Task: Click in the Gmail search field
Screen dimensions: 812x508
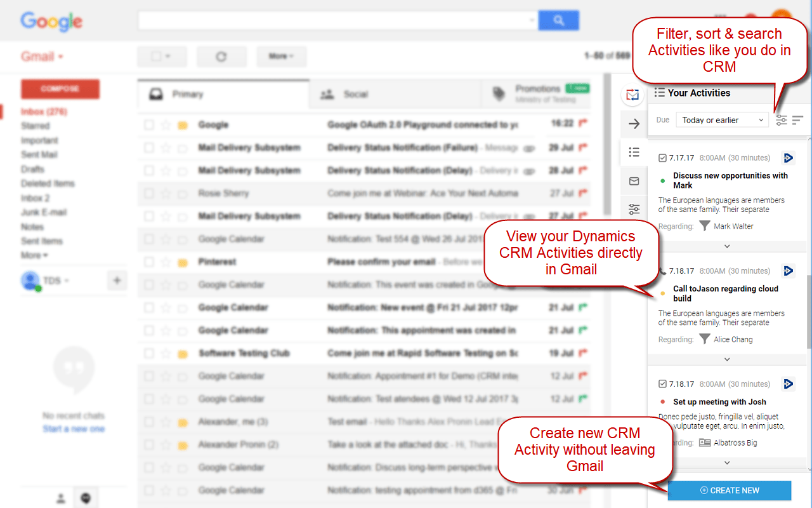Action: click(x=337, y=20)
